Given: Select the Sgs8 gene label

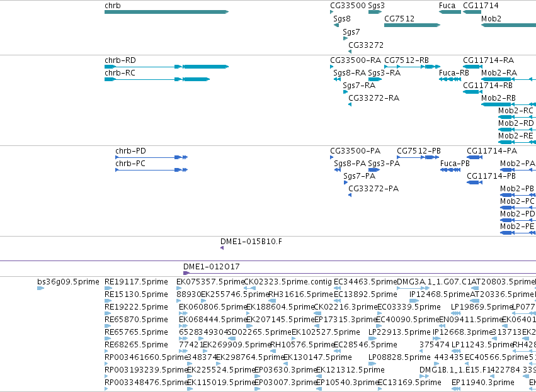Looking at the screenshot, I should coord(342,18).
